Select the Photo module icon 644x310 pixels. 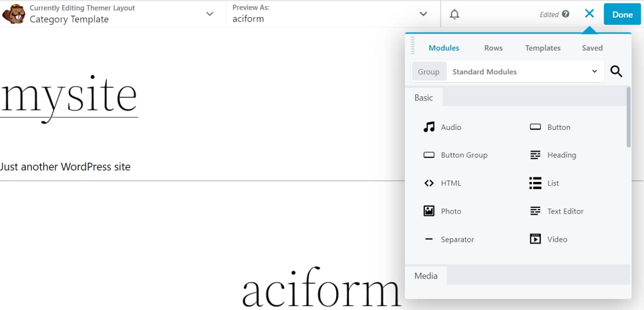(x=429, y=211)
